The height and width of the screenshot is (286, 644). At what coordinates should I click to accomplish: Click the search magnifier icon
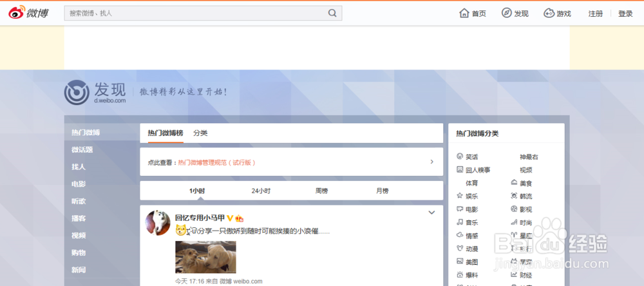tap(332, 13)
